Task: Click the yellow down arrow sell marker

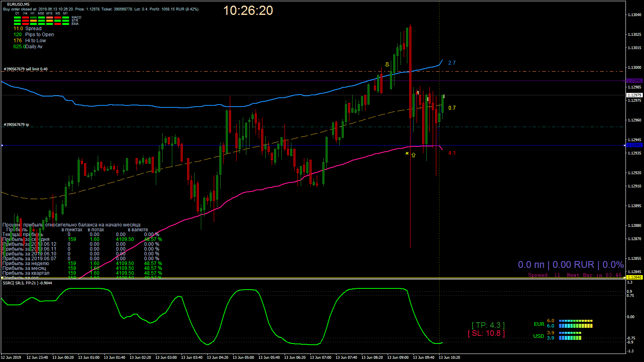Action: pos(387,64)
